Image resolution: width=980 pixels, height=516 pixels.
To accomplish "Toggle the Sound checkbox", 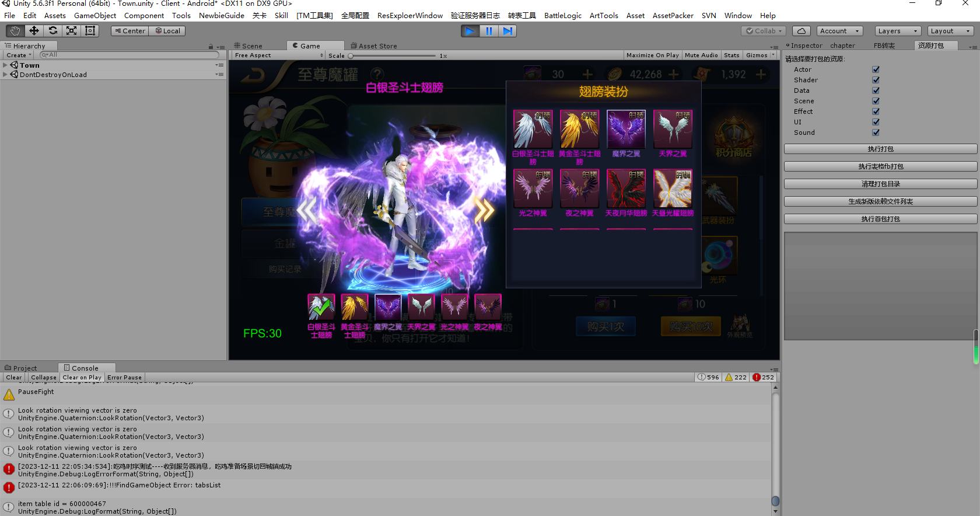I will pos(876,133).
